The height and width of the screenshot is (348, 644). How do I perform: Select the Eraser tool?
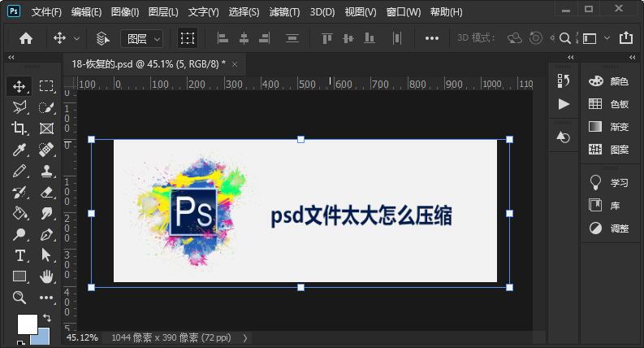(x=46, y=192)
